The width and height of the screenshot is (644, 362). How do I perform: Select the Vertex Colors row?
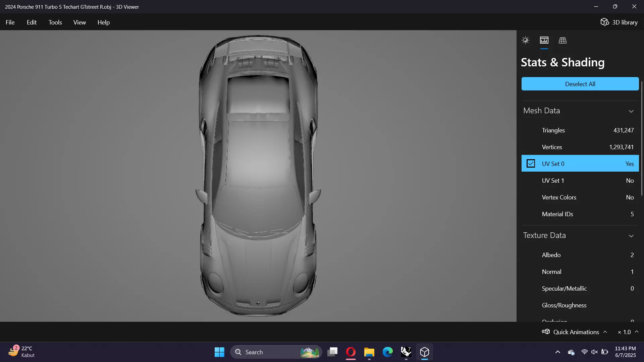(x=580, y=197)
